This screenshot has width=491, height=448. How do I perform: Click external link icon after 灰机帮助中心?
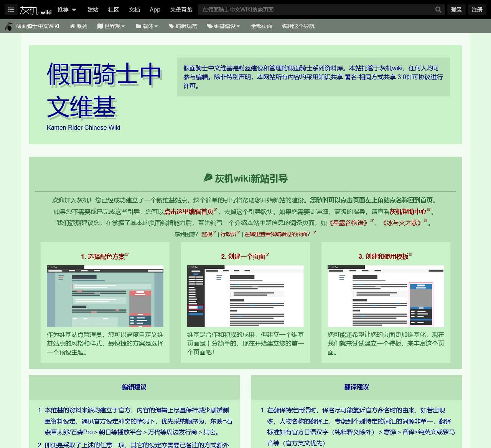pos(429,210)
